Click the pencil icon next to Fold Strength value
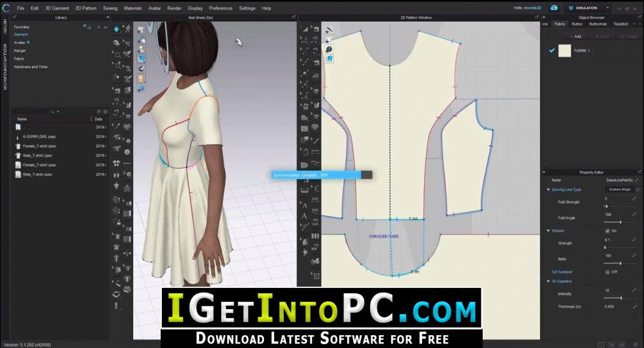 634,199
